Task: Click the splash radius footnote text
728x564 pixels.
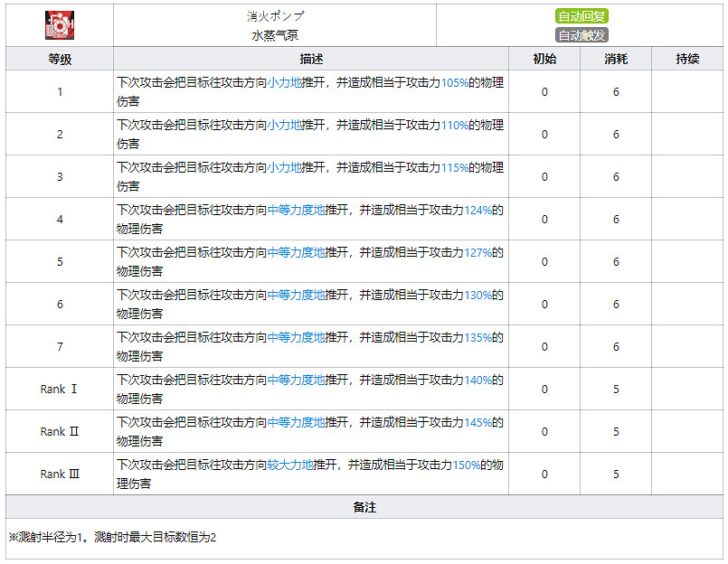Action: pyautogui.click(x=113, y=538)
